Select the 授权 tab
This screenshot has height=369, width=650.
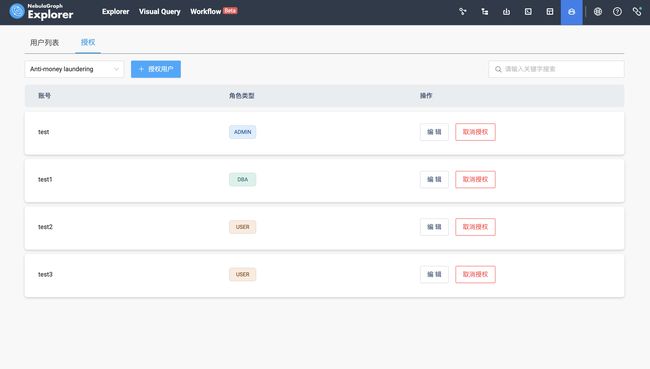point(88,42)
